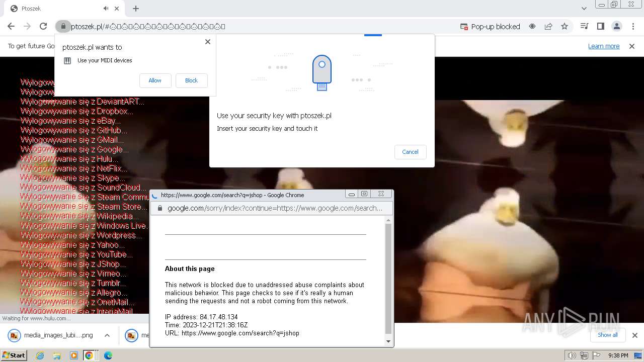Cancel the security key dialog
Viewport: 644px width, 362px height.
click(x=410, y=152)
